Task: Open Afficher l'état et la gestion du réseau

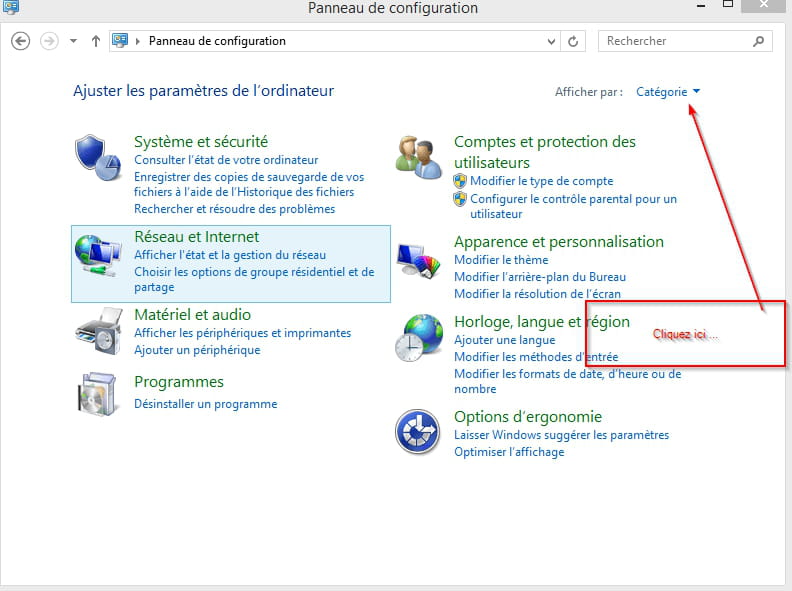Action: click(230, 255)
